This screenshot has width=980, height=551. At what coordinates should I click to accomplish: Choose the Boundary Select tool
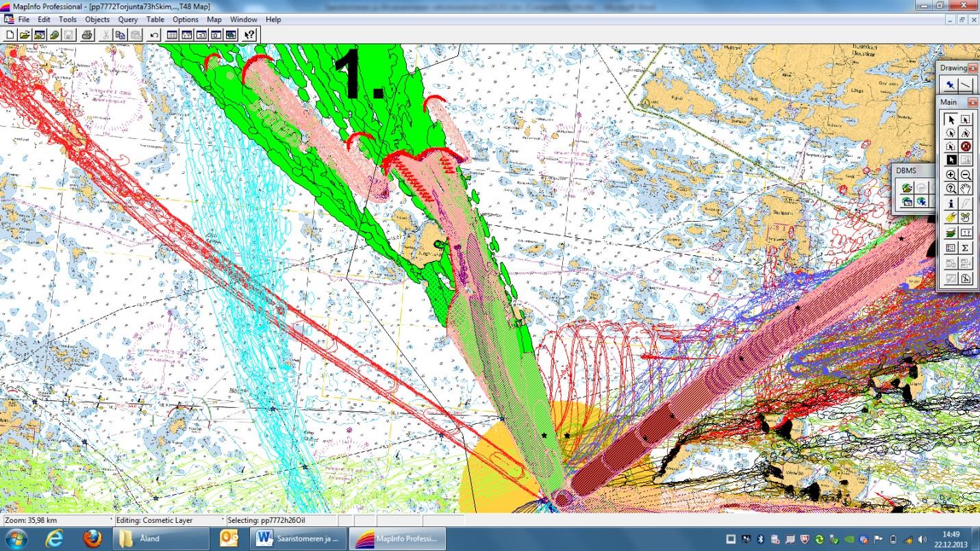951,146
